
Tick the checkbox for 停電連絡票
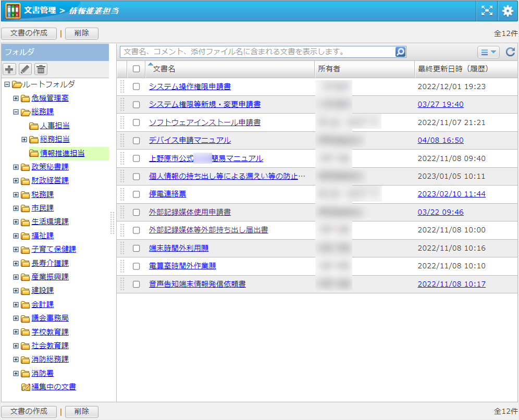tap(137, 194)
